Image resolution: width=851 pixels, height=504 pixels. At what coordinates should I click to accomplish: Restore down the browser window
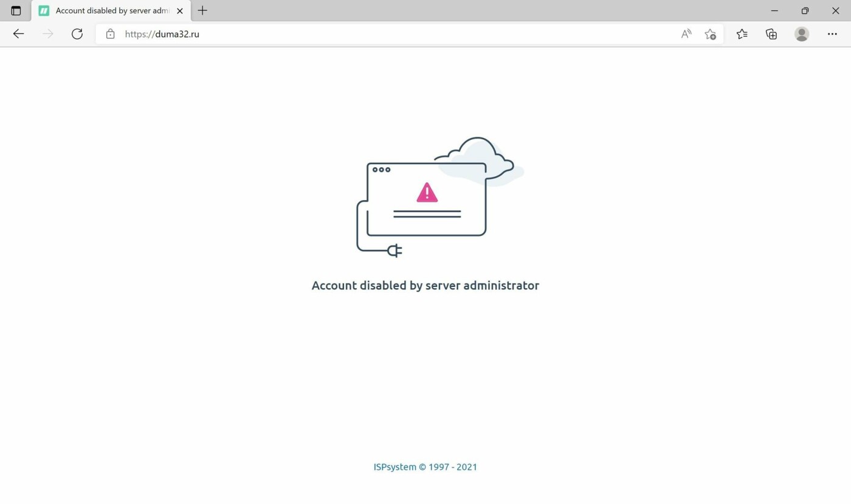pyautogui.click(x=805, y=10)
